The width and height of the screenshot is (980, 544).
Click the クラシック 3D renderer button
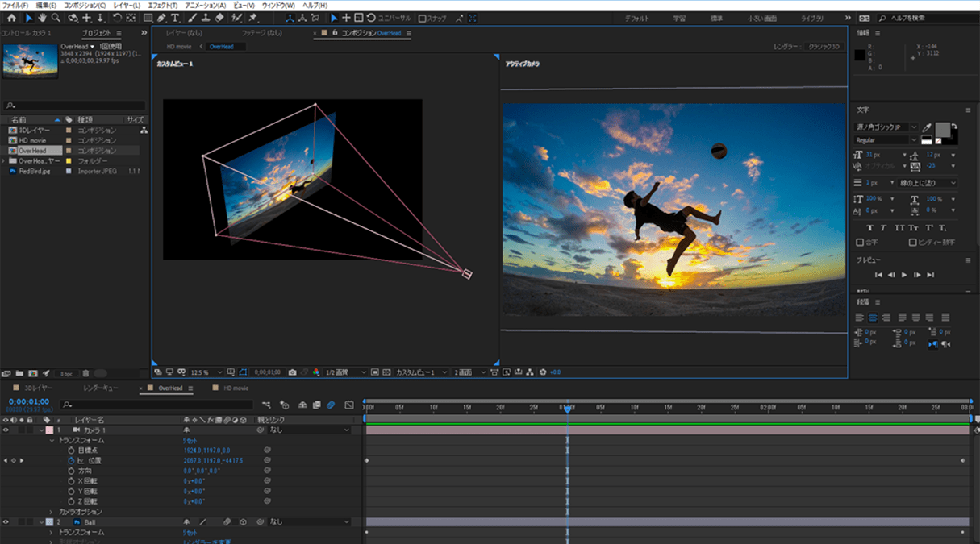tap(824, 47)
